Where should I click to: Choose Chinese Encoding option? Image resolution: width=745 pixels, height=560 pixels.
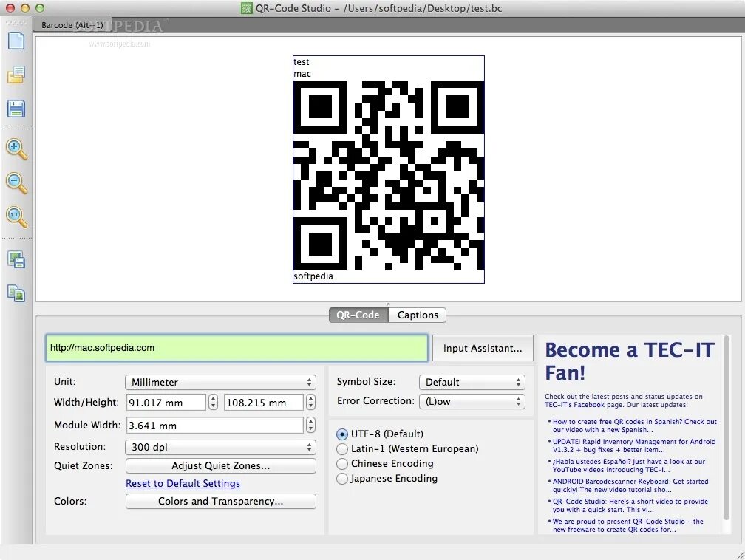coord(385,463)
